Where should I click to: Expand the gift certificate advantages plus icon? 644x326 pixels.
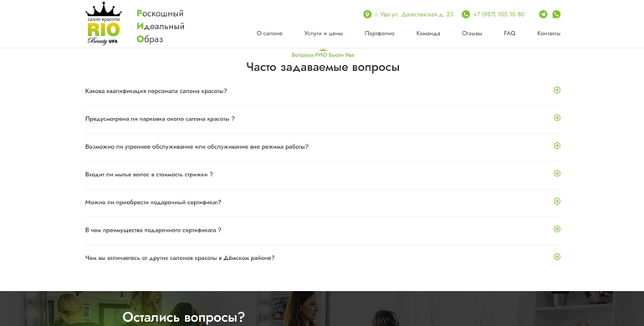[557, 229]
